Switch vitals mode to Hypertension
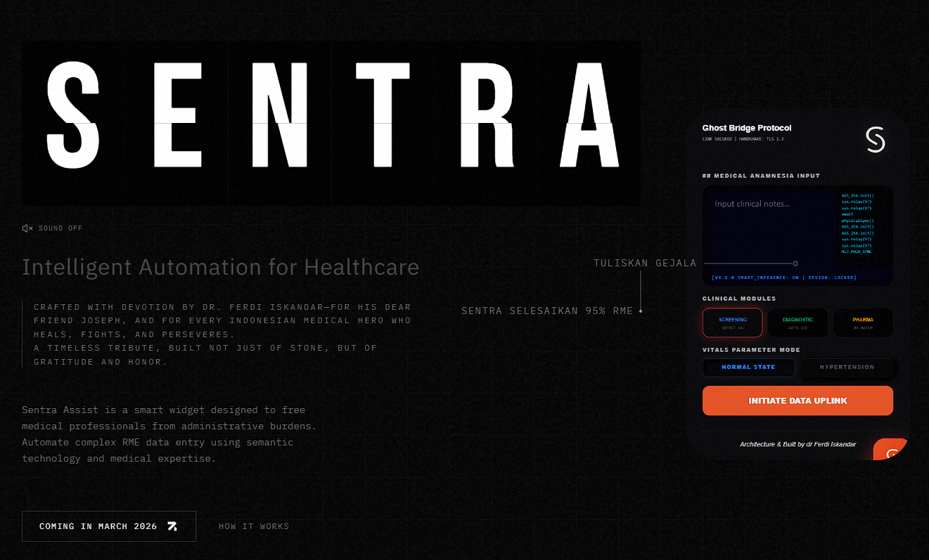929x560 pixels. [x=847, y=367]
